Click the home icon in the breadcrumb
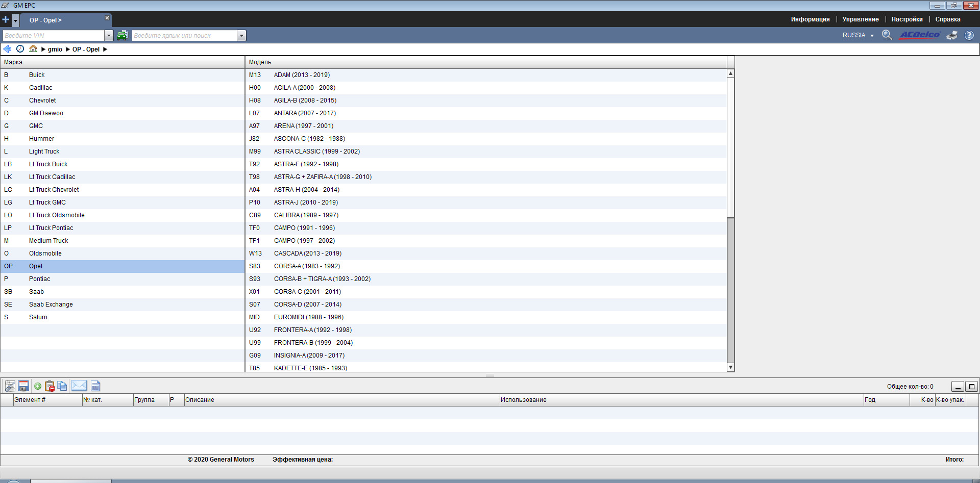The height and width of the screenshot is (483, 980). point(33,48)
